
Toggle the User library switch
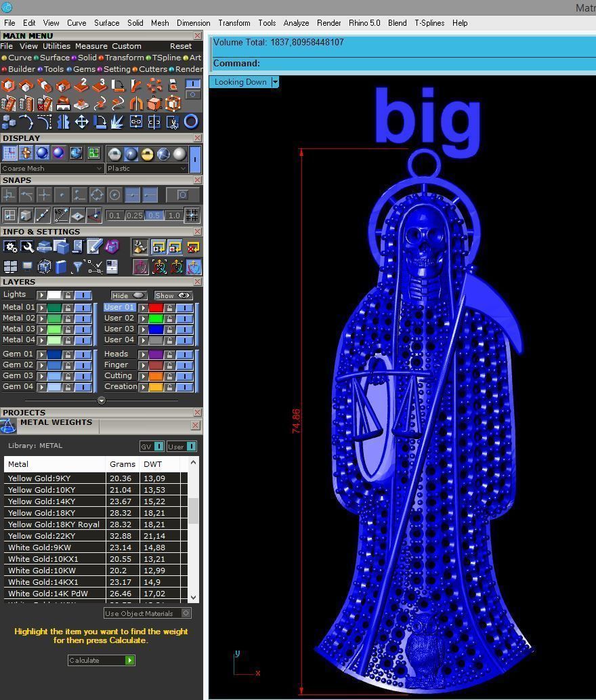pyautogui.click(x=192, y=447)
